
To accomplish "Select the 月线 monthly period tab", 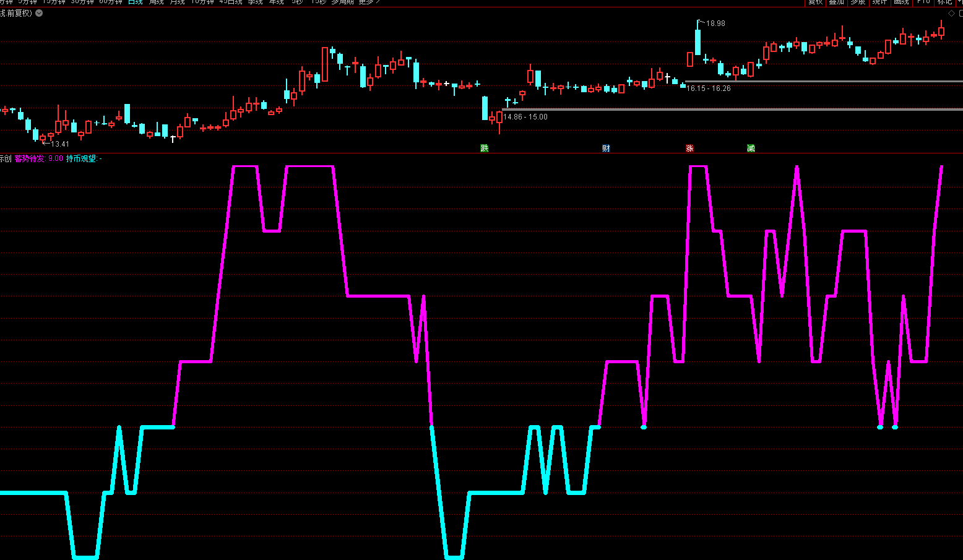I will tap(178, 2).
